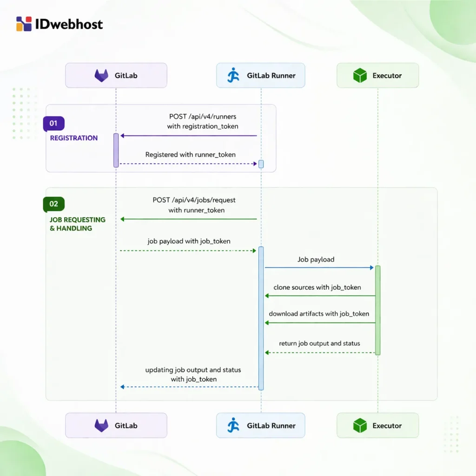Viewport: 476px width, 476px height.
Task: Click the job payload with job_token label
Action: point(189,241)
